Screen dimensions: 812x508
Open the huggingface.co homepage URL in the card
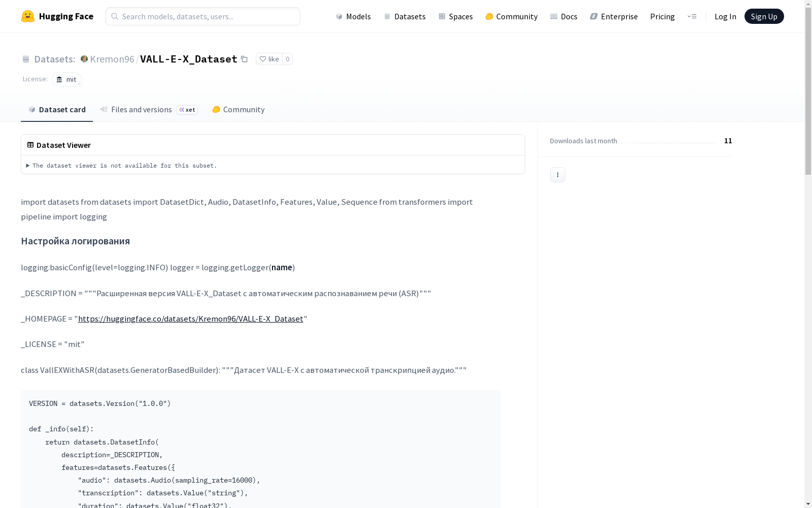[x=190, y=319]
